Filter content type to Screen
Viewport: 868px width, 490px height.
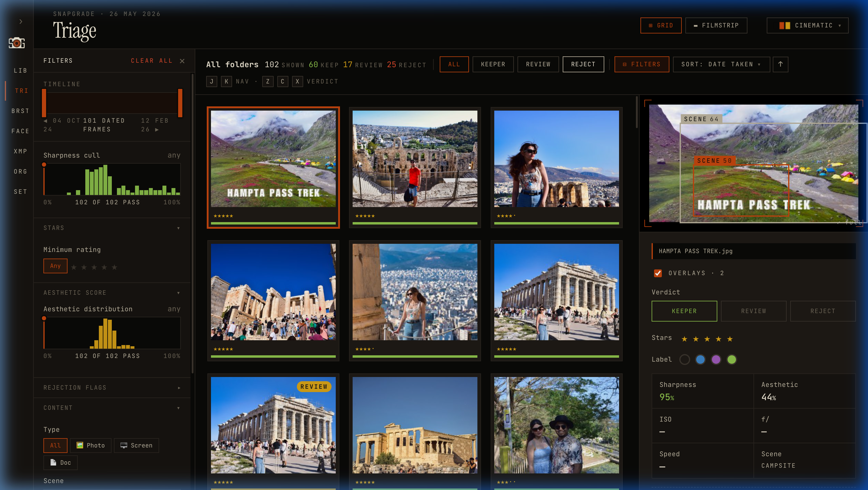(x=137, y=445)
